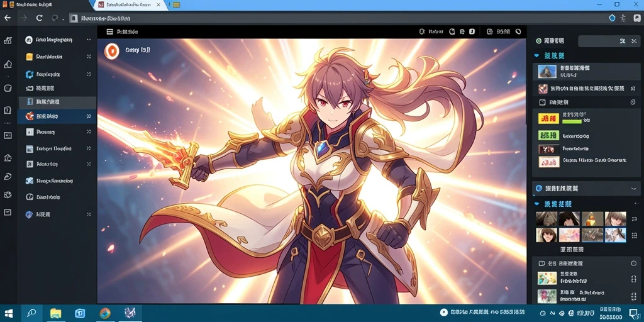Go to the house icon in narrow sidebar
This screenshot has width=644, height=322.
pyautogui.click(x=8, y=158)
